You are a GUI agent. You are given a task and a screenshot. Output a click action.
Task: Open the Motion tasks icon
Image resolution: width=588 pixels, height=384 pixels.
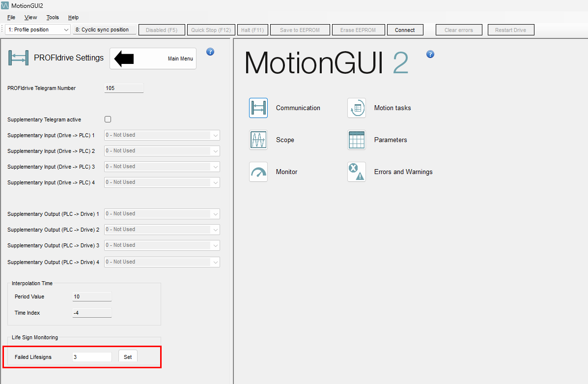pyautogui.click(x=357, y=108)
